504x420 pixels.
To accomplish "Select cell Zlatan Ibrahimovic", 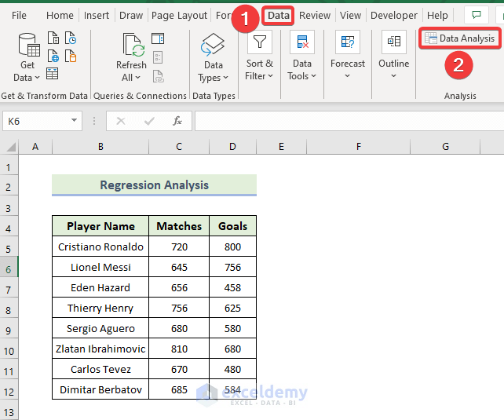I will [100, 349].
